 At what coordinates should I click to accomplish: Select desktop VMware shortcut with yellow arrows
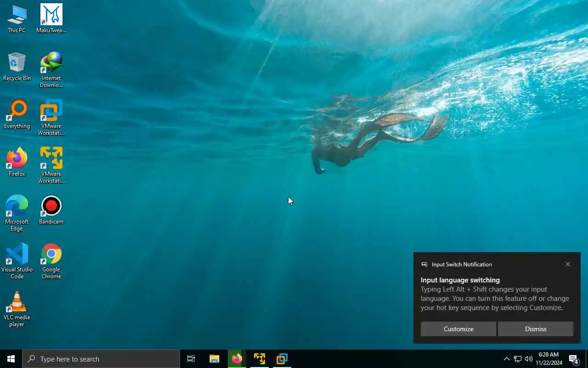[x=51, y=166]
